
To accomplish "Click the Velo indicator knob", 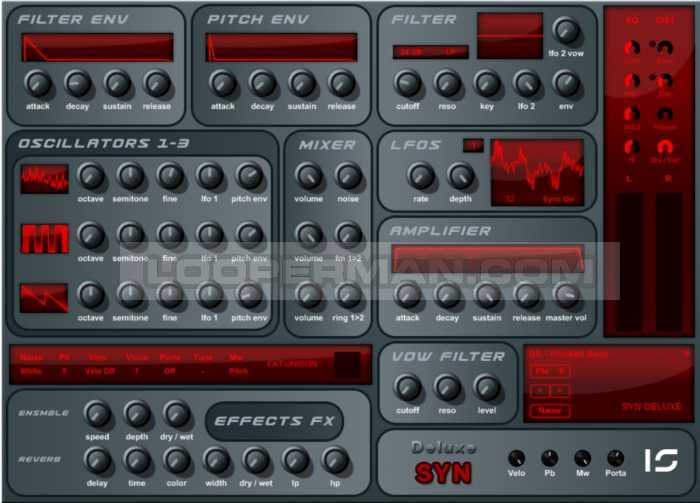I will click(517, 458).
